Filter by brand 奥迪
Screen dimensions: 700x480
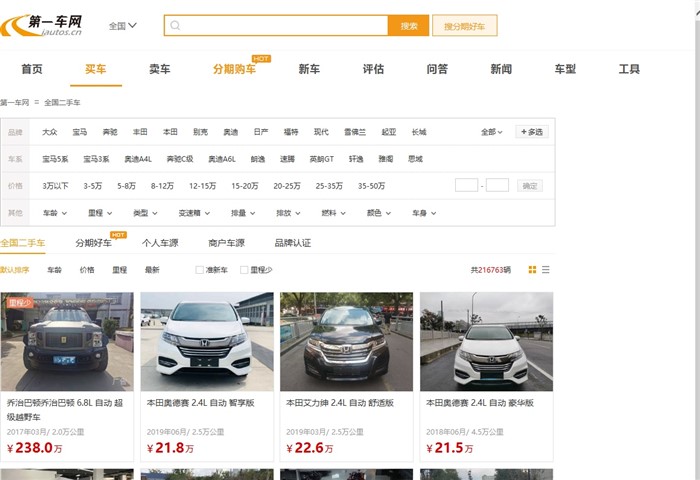[x=230, y=132]
